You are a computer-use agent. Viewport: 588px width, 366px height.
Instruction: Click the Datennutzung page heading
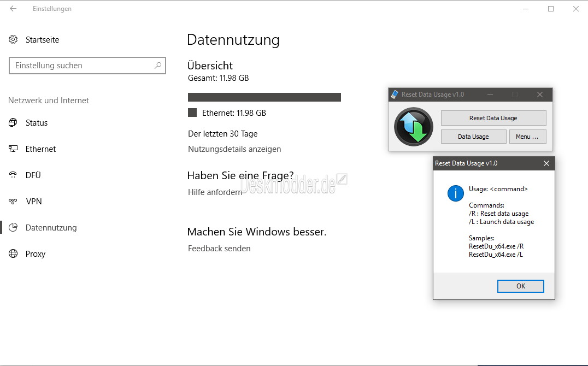(233, 40)
